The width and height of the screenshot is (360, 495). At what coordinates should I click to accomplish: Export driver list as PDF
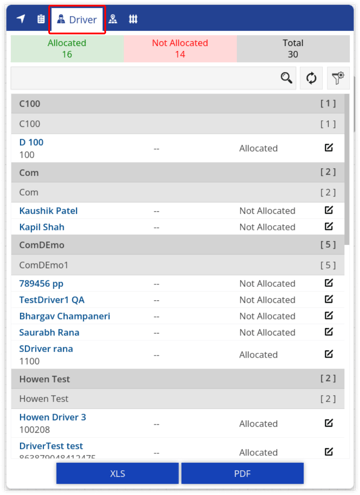(x=242, y=473)
